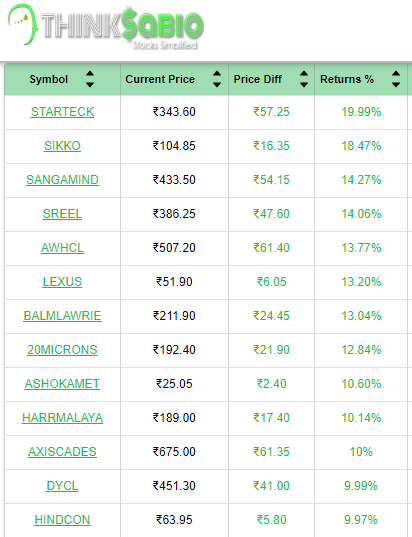Screen dimensions: 412x537
Task: Click the Symbol column header label
Action: pyautogui.click(x=49, y=79)
